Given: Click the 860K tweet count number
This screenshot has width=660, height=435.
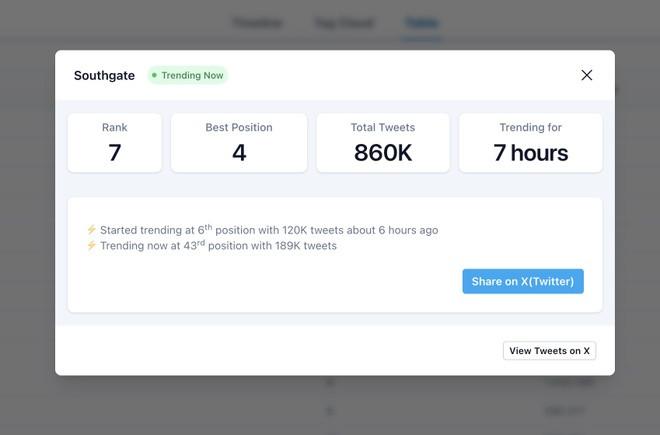Looking at the screenshot, I should point(383,152).
